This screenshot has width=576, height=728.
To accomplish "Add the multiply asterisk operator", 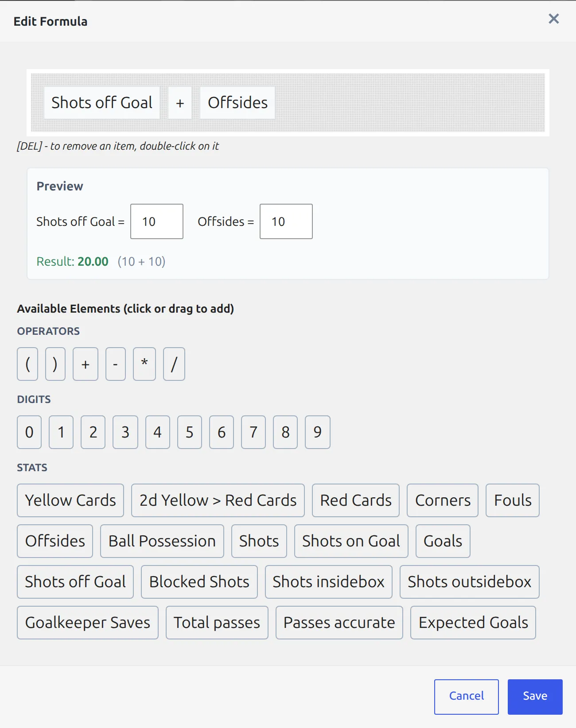I will 144,364.
